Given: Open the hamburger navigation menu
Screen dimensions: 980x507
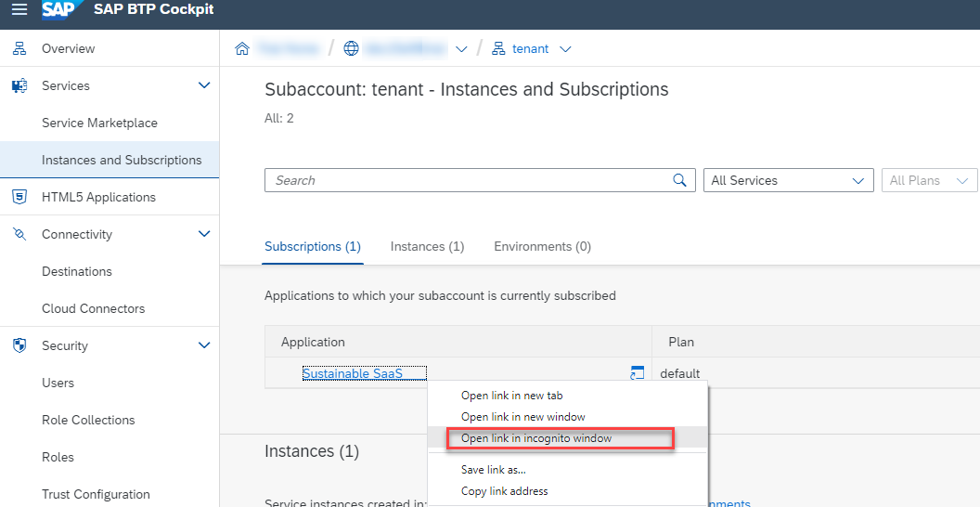Looking at the screenshot, I should coord(19,10).
